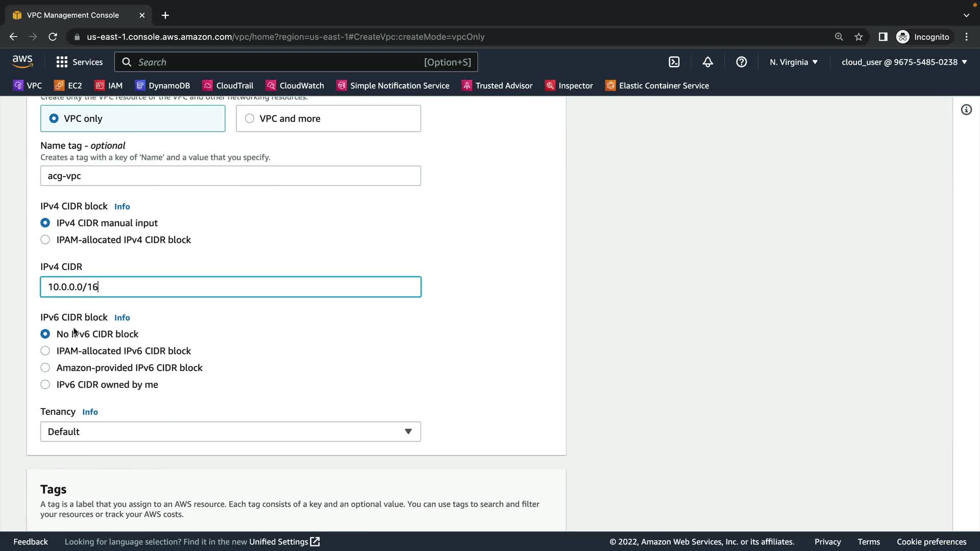This screenshot has height=551, width=980.
Task: Choose IPAM-allocated IPv4 CIDR block
Action: tap(45, 240)
